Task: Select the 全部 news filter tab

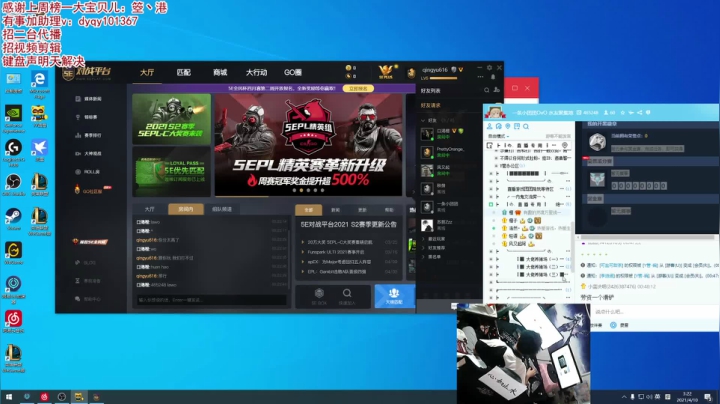Action: 309,210
